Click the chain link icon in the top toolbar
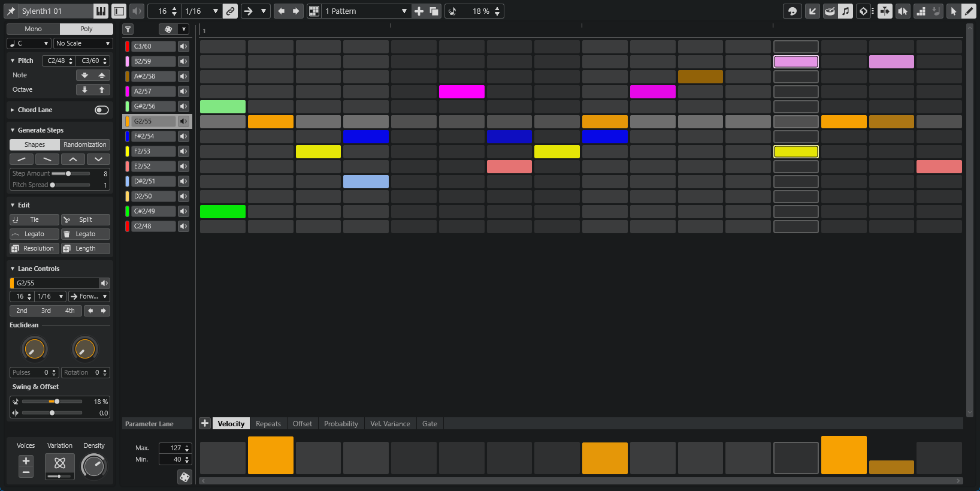This screenshot has height=491, width=980. pyautogui.click(x=230, y=11)
